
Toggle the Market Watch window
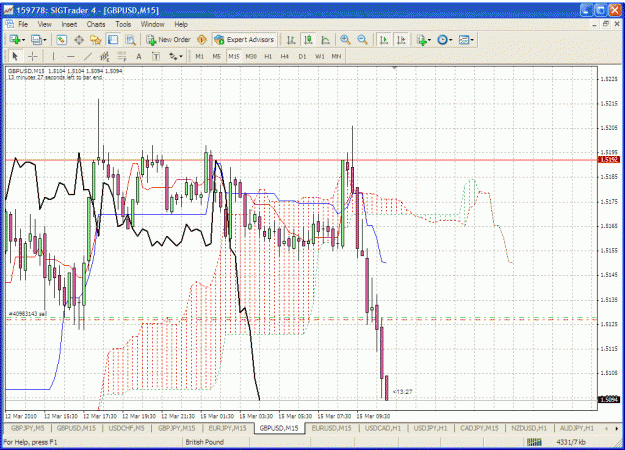tap(61, 40)
